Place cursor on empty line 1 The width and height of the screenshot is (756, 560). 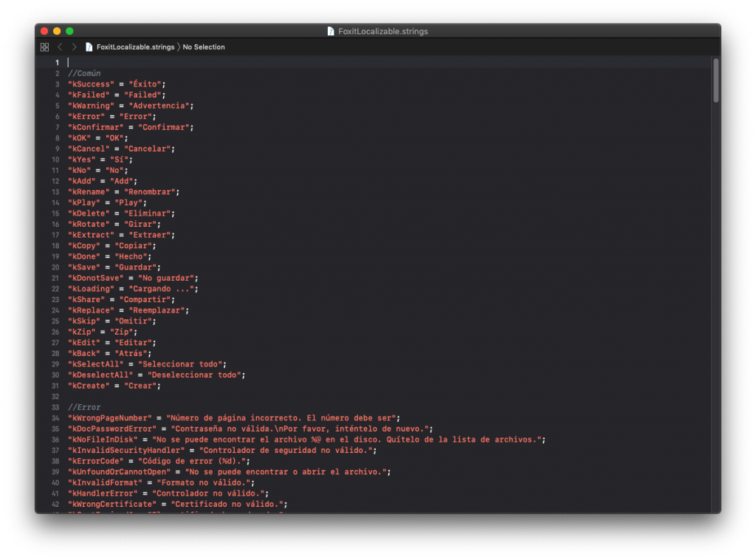point(388,62)
